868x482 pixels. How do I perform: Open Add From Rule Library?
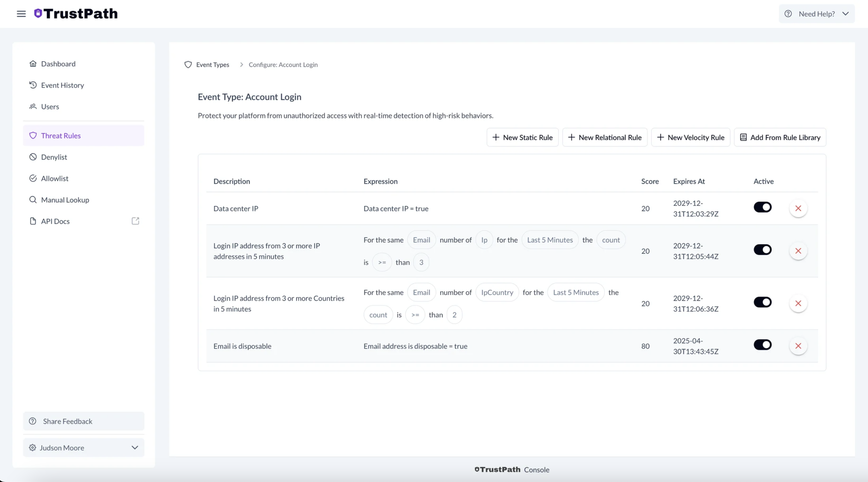[780, 137]
